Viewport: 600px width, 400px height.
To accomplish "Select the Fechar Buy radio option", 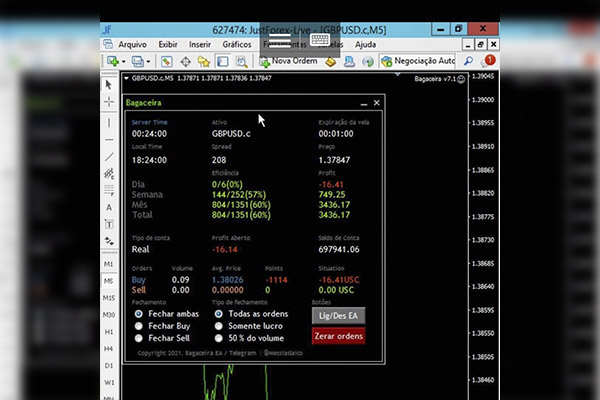I will (139, 326).
